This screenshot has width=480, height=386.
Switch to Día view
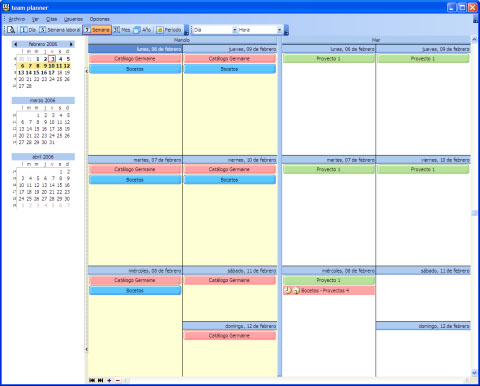[28, 30]
